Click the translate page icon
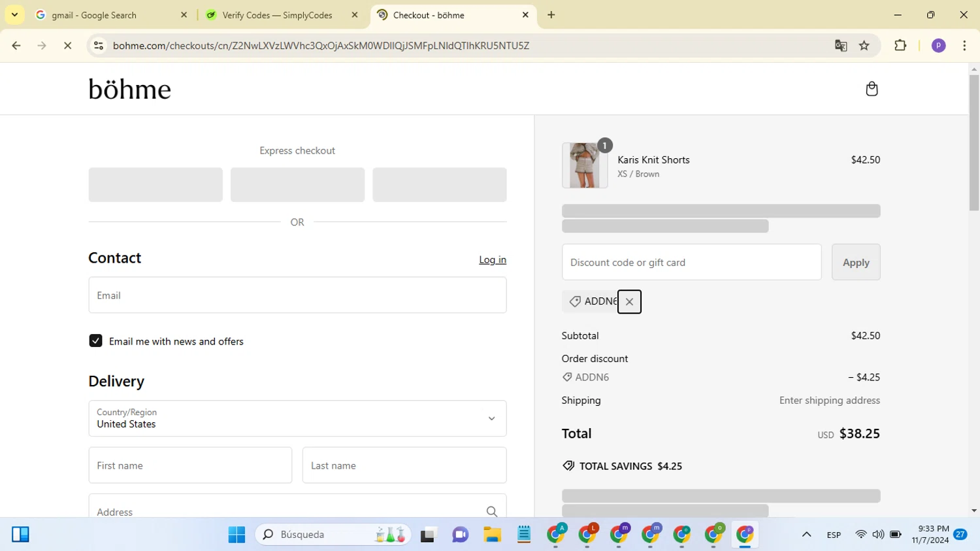The height and width of the screenshot is (551, 980). tap(841, 46)
